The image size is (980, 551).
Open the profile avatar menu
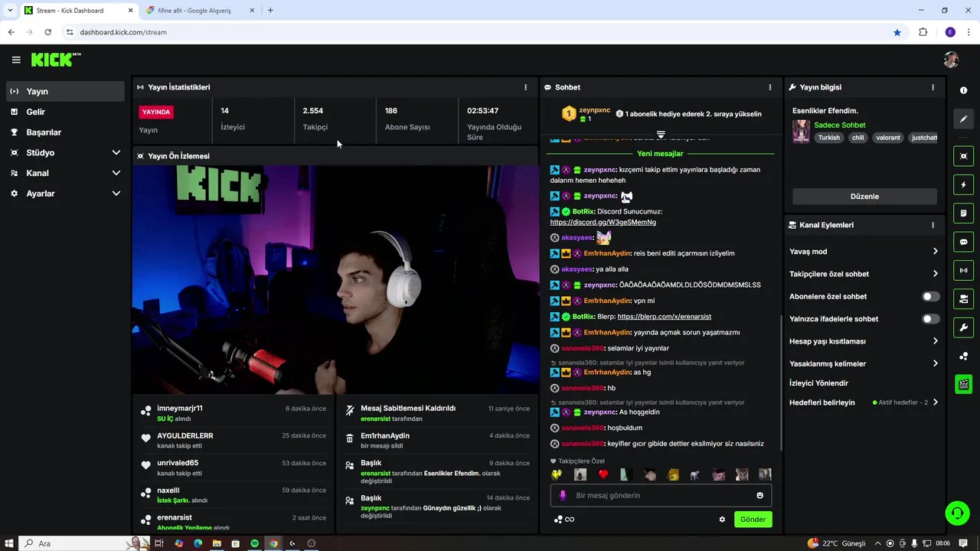pos(951,60)
